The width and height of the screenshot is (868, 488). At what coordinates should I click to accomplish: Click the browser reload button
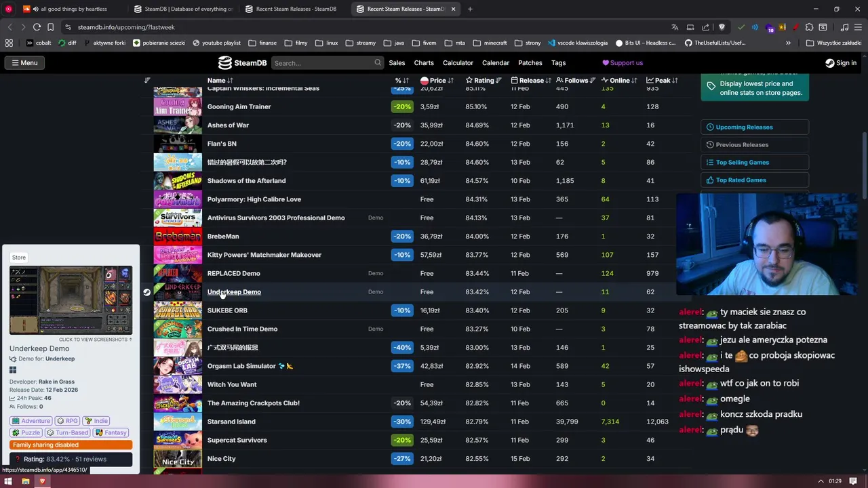37,27
